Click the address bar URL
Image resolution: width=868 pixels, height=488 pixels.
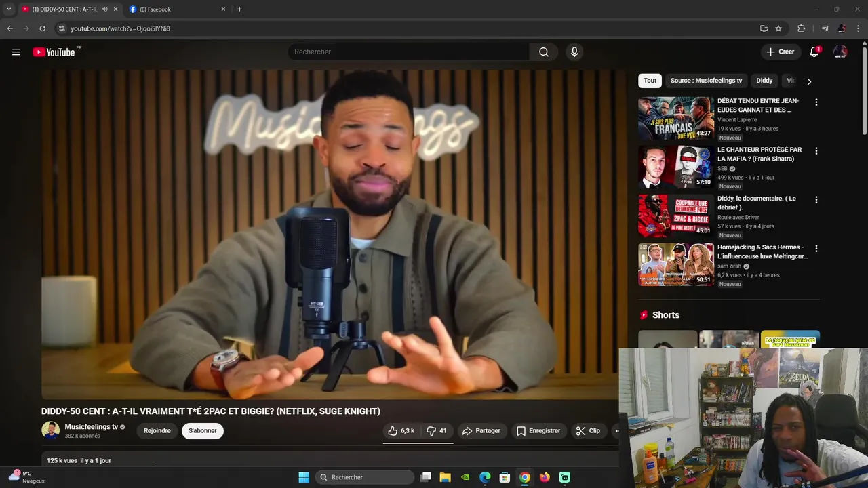120,28
